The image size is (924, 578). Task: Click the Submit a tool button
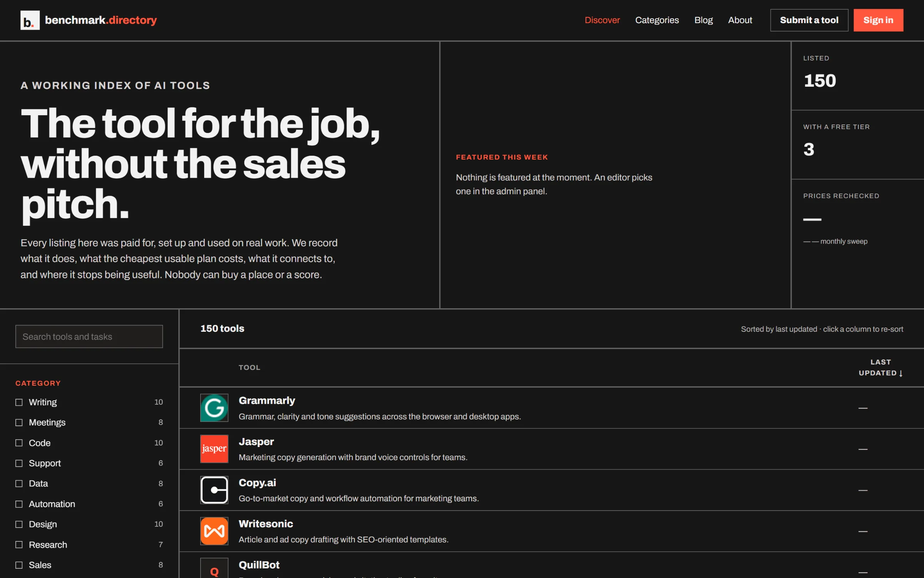click(x=809, y=20)
